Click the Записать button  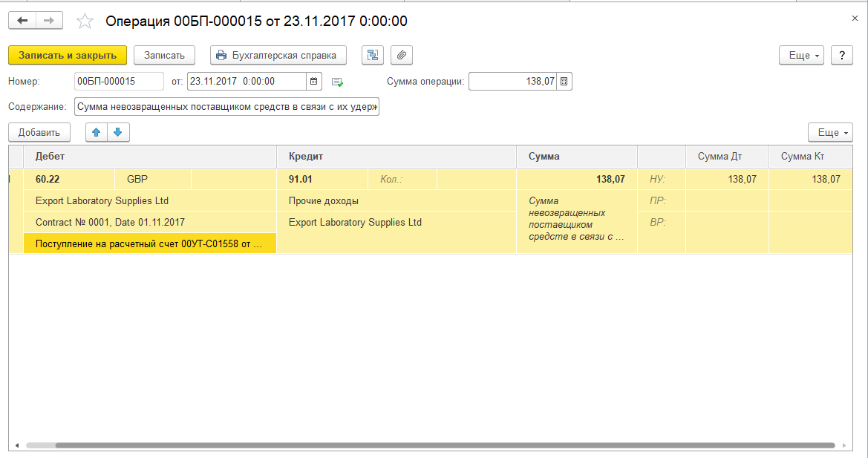tap(164, 55)
